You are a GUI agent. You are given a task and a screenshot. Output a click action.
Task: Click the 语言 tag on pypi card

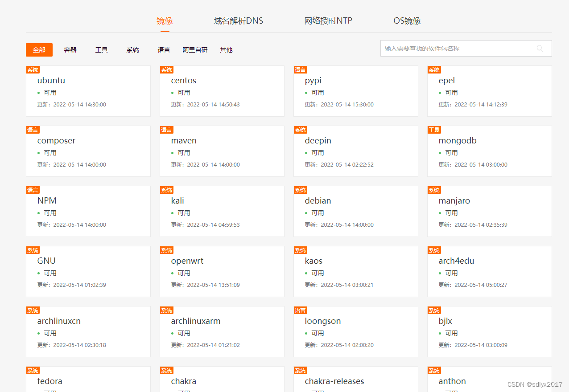(x=301, y=70)
